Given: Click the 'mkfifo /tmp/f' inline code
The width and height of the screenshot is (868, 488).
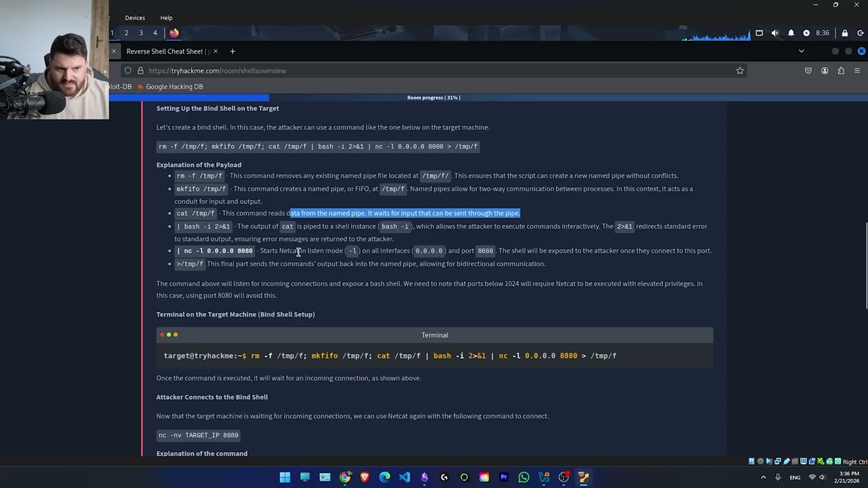Looking at the screenshot, I should (x=201, y=189).
